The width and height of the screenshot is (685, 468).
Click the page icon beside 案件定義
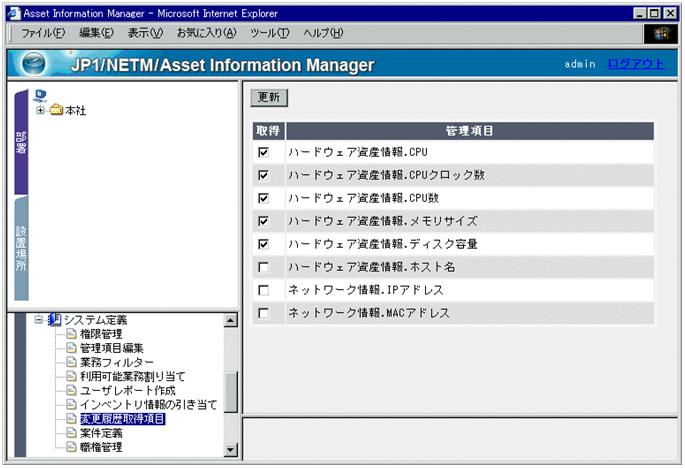click(71, 433)
